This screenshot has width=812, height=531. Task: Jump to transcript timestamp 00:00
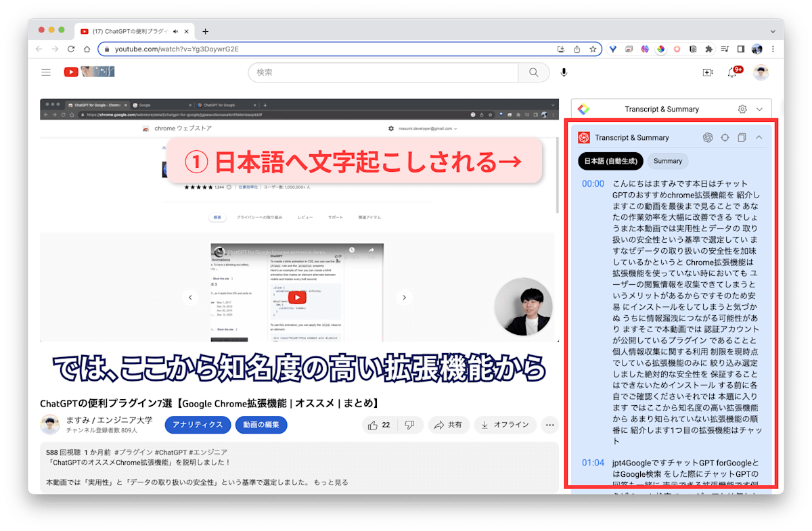[593, 183]
